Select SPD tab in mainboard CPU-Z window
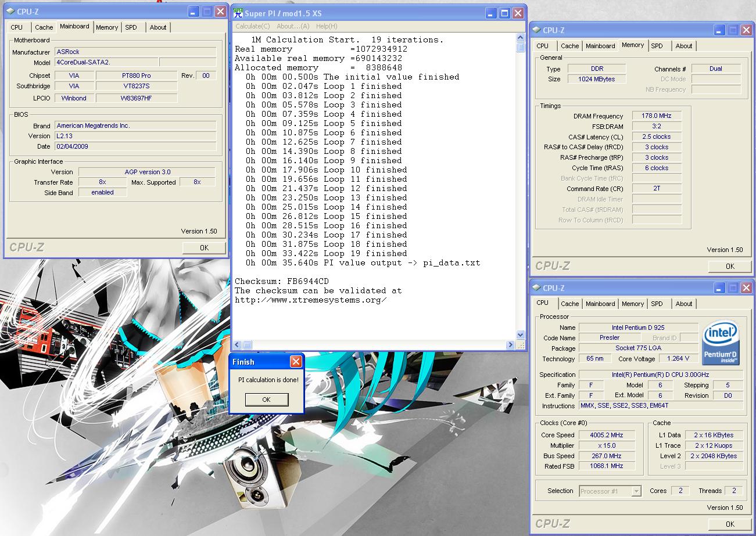This screenshot has width=756, height=536. [x=131, y=27]
